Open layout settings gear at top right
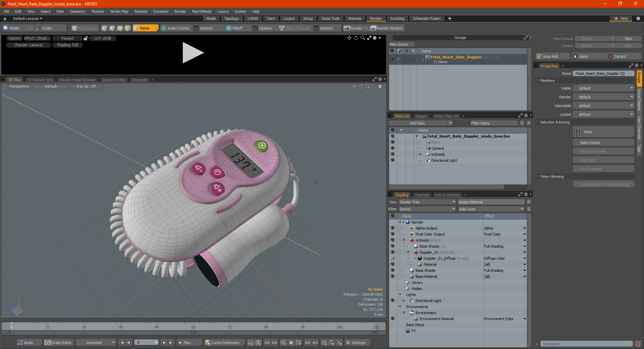Image resolution: width=644 pixels, height=349 pixels. pos(638,18)
